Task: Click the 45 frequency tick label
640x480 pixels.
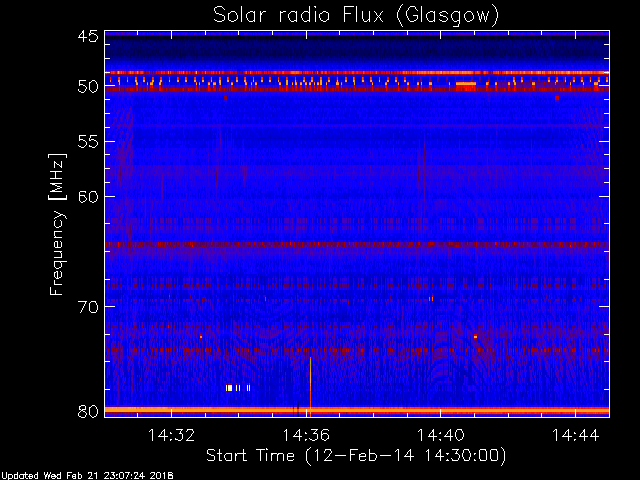Action: tap(88, 37)
